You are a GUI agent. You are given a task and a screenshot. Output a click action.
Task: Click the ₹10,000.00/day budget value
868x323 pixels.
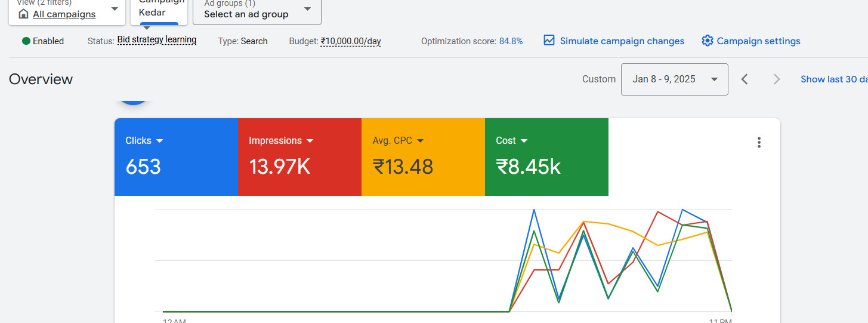pyautogui.click(x=350, y=41)
